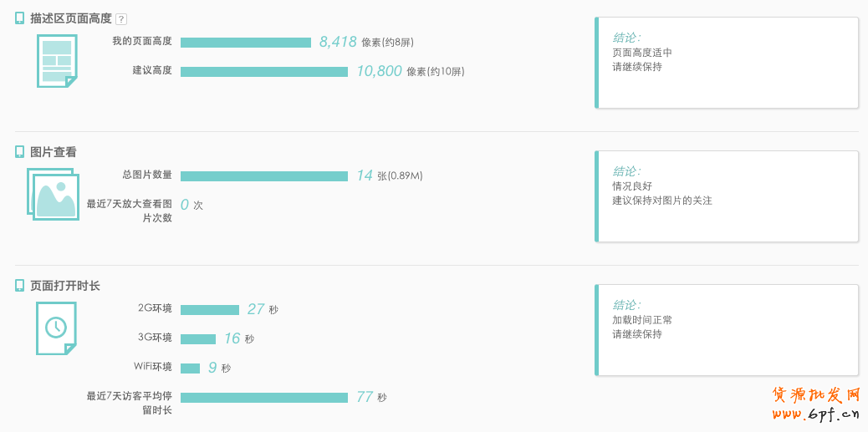The width and height of the screenshot is (868, 432).
Task: Click the WiFi环境 load time bar
Action: (191, 368)
